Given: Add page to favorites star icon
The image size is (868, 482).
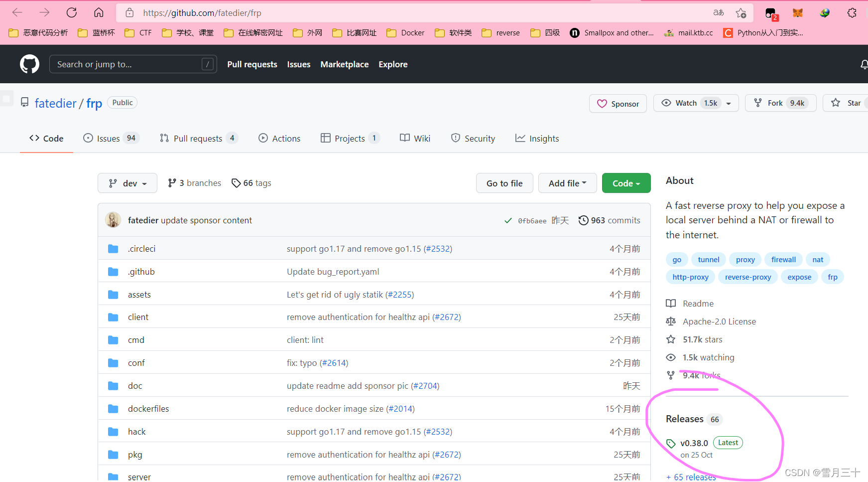Looking at the screenshot, I should pos(741,13).
